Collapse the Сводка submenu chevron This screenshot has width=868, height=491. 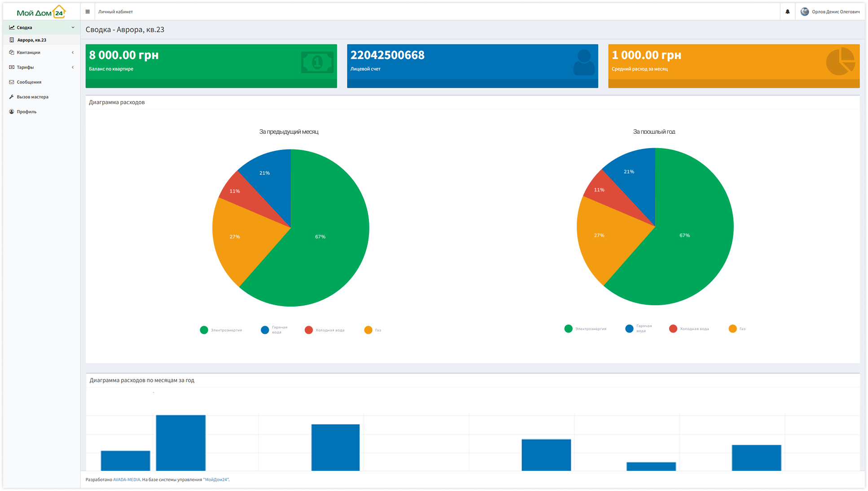point(73,27)
